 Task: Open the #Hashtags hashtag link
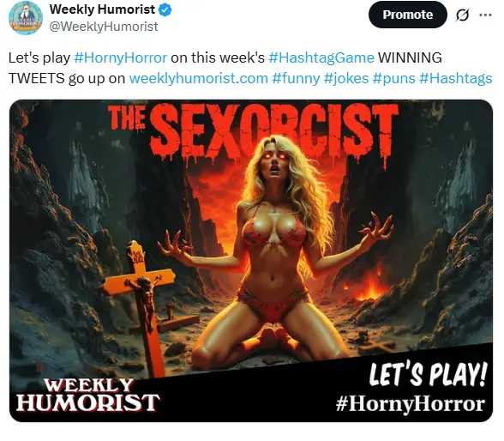tap(456, 78)
